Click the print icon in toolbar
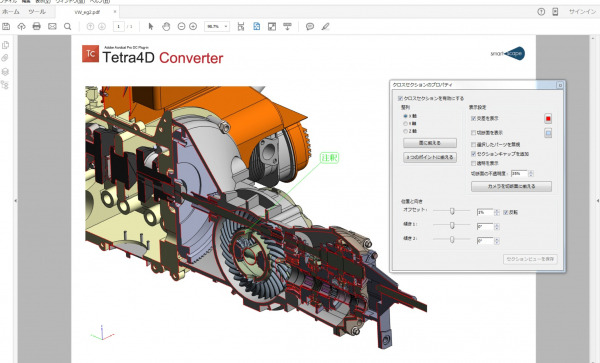 coord(37,26)
